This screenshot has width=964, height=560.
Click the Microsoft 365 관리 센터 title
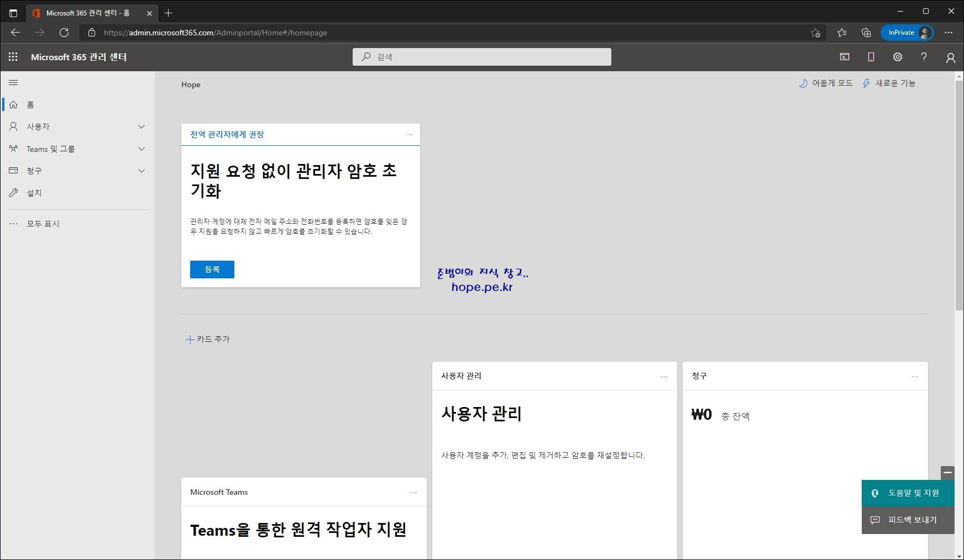coord(78,57)
